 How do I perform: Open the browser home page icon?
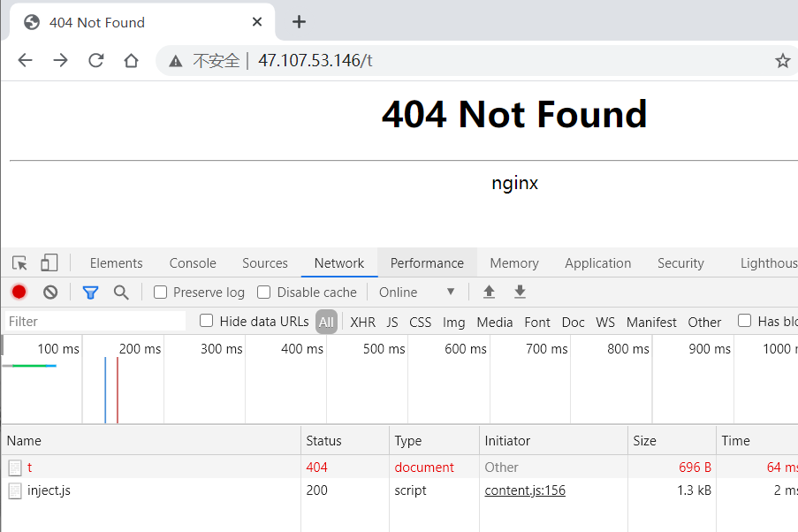[132, 61]
